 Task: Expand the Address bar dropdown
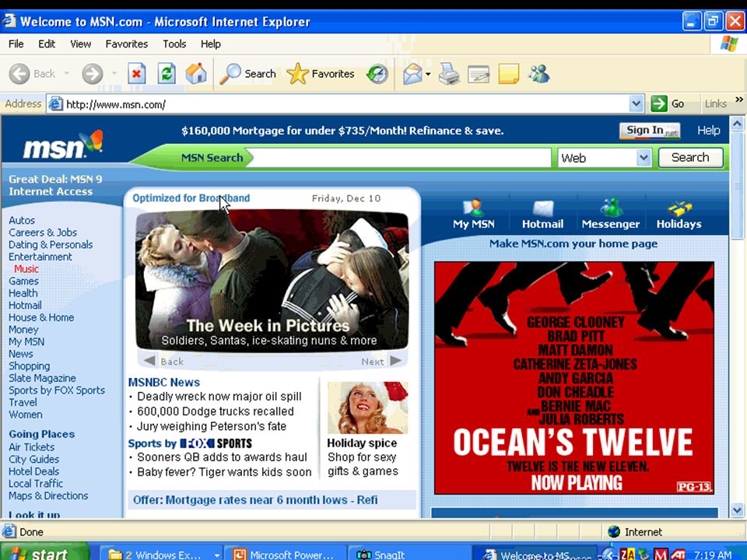pyautogui.click(x=636, y=103)
